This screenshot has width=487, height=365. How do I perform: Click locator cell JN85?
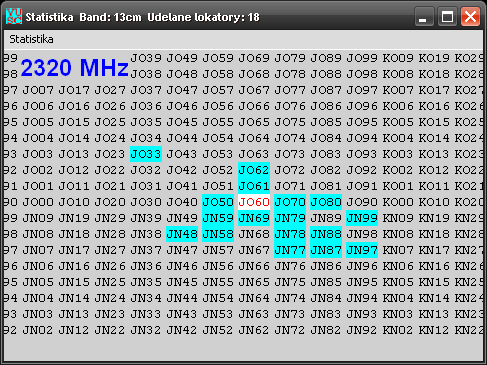326,282
